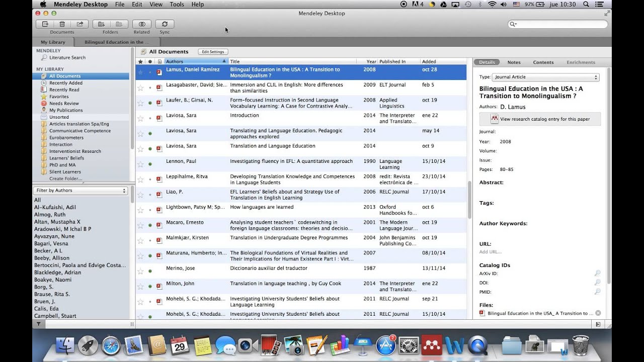644x362 pixels.
Task: Toggle read status dot for Leppihalme, Ritva row
Action: pos(150,179)
